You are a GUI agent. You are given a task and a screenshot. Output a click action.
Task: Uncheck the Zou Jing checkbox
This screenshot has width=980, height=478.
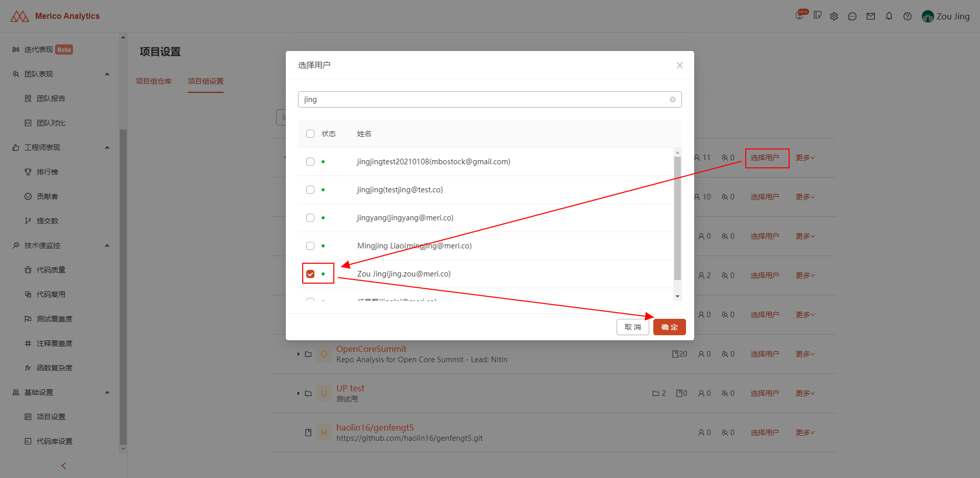click(310, 274)
